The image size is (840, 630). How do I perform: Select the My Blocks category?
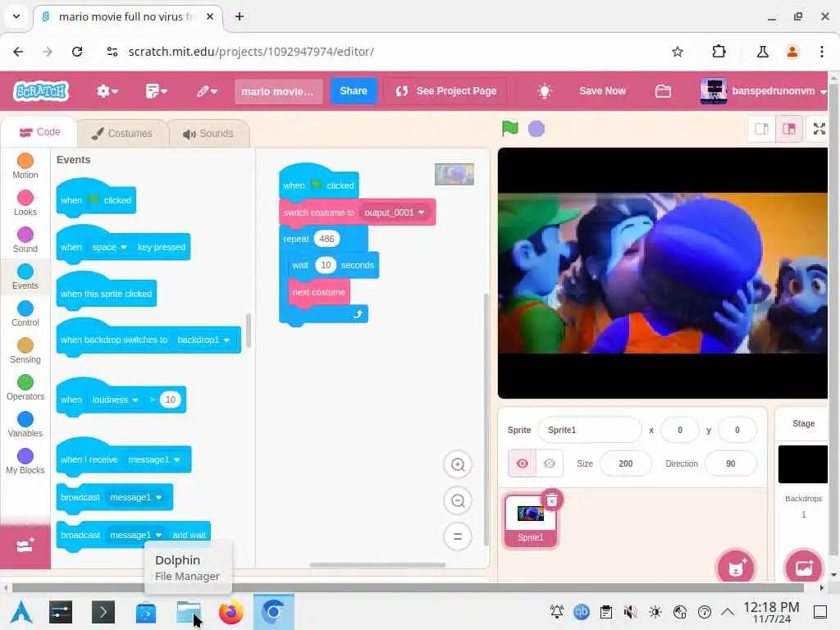(x=25, y=462)
